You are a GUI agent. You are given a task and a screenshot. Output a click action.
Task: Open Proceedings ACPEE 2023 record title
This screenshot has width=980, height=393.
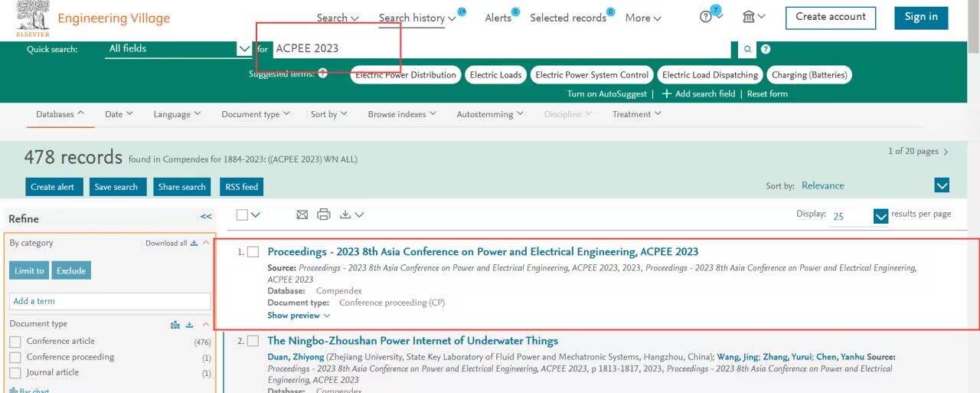tap(483, 251)
